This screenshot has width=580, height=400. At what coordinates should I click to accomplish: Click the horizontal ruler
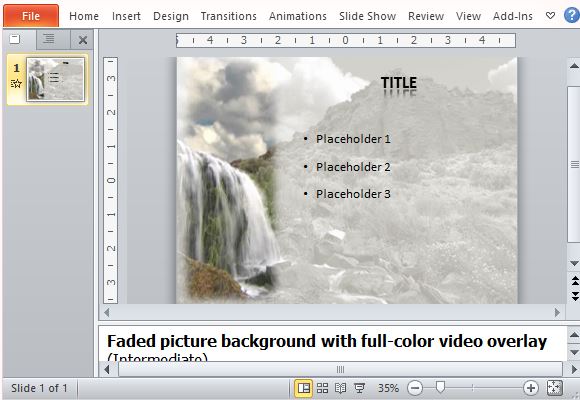pos(346,40)
